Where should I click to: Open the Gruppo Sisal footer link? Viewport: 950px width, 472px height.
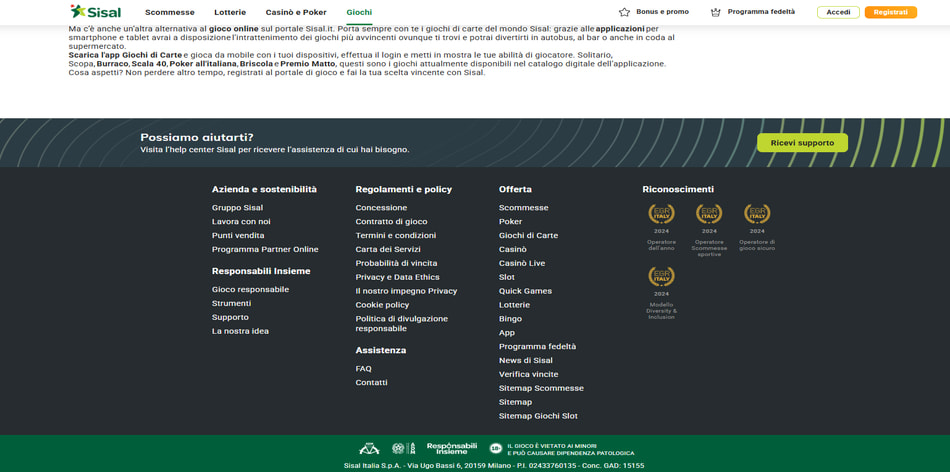tap(238, 208)
